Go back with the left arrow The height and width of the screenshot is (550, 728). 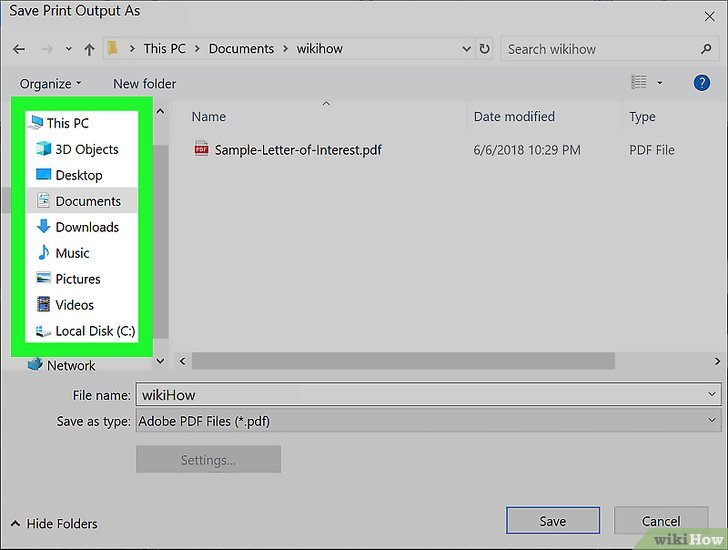(x=19, y=49)
